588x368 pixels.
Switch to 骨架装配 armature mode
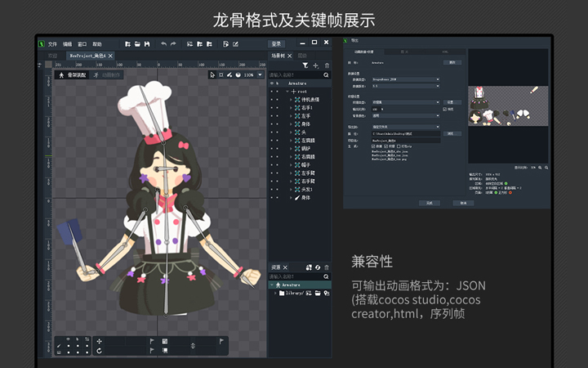pos(73,75)
